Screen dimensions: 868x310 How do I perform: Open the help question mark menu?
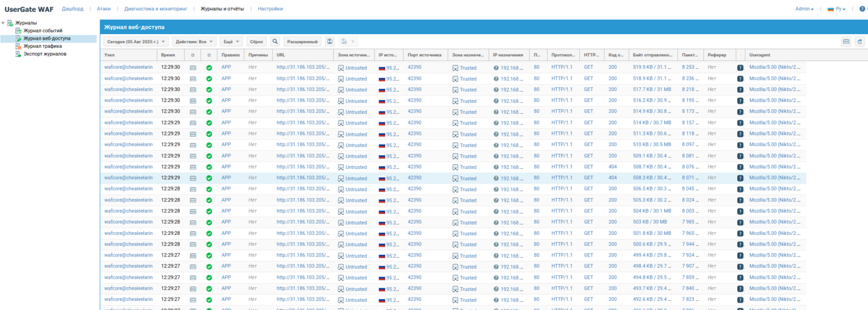pyautogui.click(x=862, y=9)
